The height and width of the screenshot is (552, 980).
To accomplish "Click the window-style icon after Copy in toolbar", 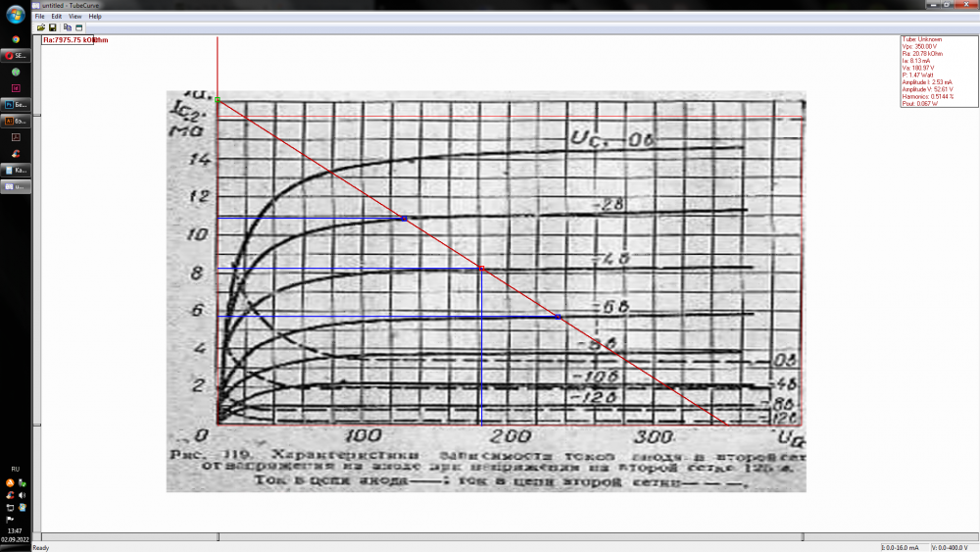I will 79,27.
